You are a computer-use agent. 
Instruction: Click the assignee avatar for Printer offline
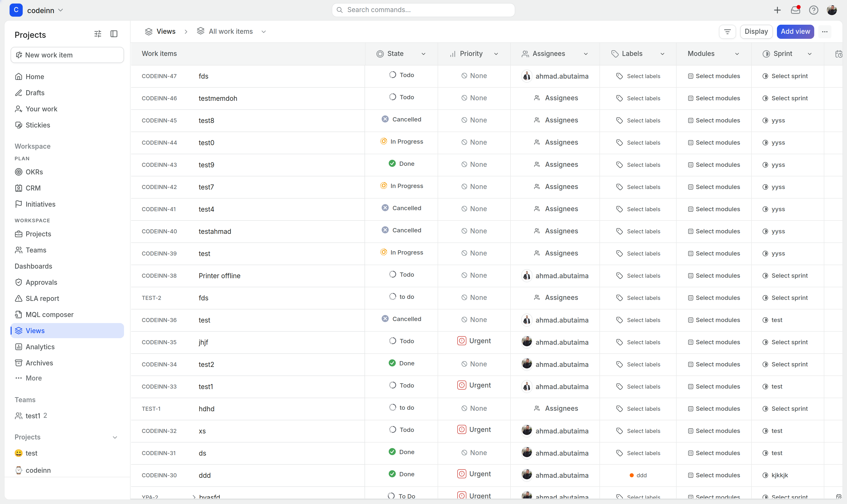[527, 275]
